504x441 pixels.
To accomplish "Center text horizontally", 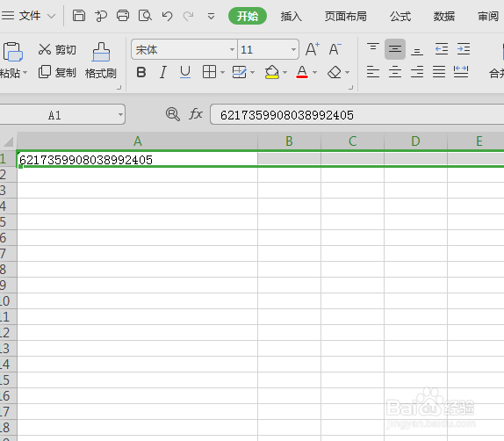I will tap(395, 72).
